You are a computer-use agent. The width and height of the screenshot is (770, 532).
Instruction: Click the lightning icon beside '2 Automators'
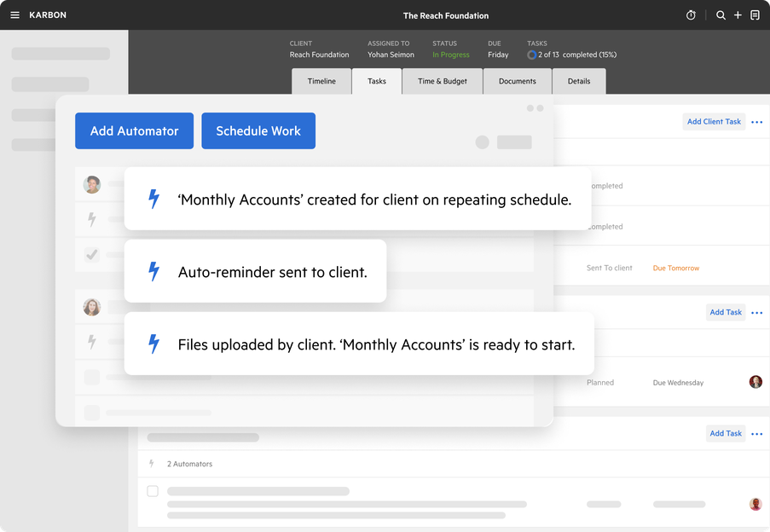coord(152,463)
